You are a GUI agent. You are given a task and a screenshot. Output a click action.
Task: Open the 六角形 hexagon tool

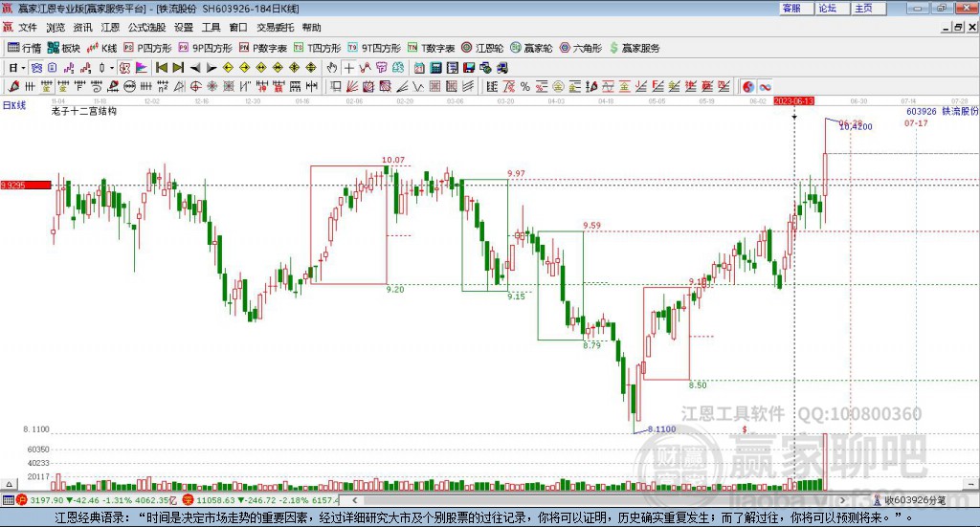[581, 48]
